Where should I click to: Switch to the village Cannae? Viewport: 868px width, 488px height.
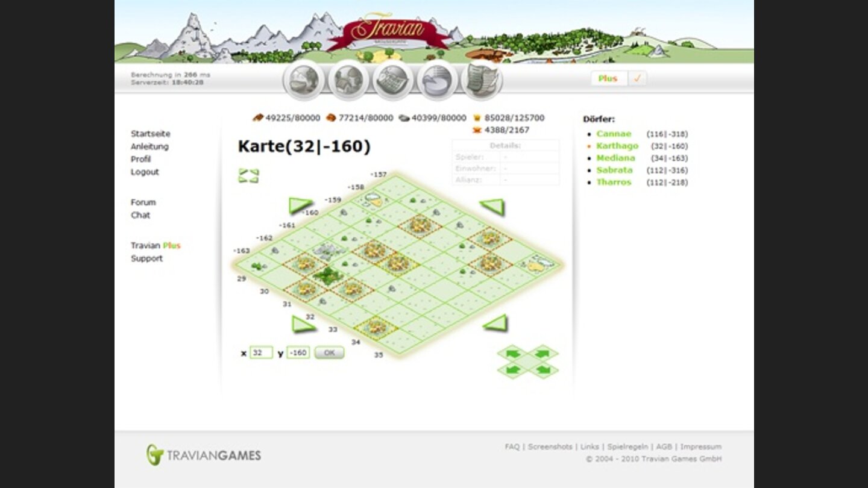pos(614,134)
